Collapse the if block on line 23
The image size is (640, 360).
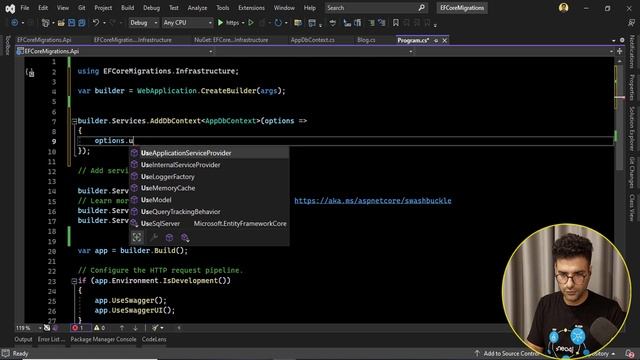tap(74, 281)
